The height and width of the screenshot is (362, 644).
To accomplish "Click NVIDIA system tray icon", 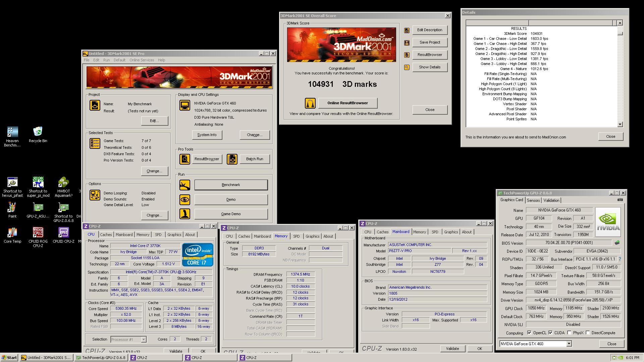I will pyautogui.click(x=621, y=358).
